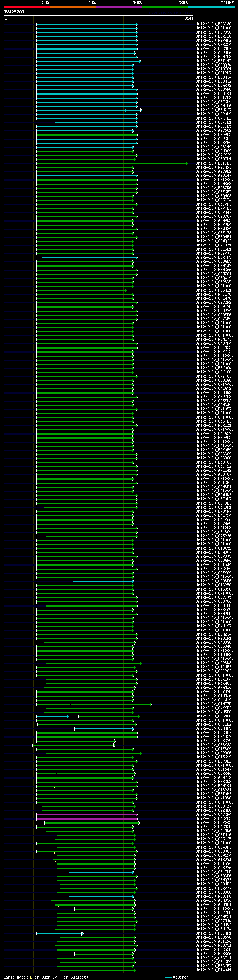This screenshot has width=238, height=980.
Task: Select the UniRef100_P58731 entry
Action: tap(214, 946)
